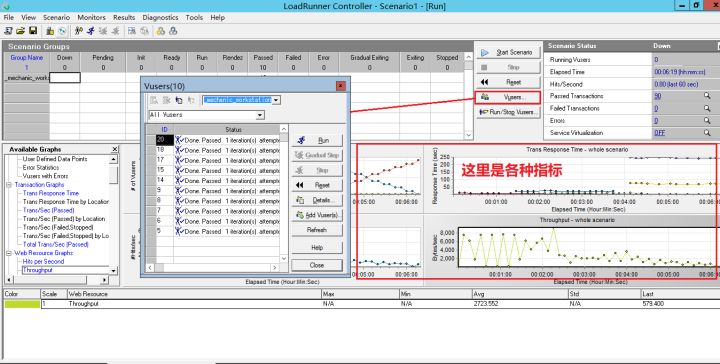The image size is (720, 364).
Task: Click the Vusers... button
Action: click(x=508, y=97)
